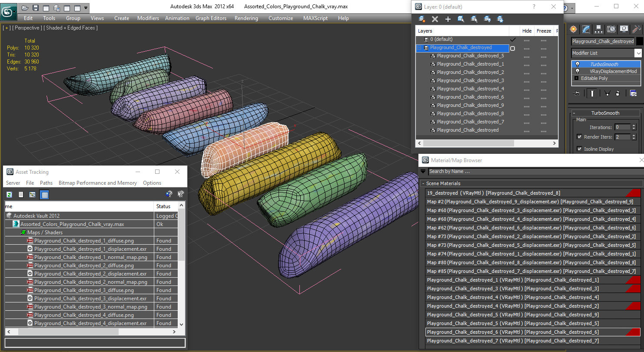
Task: Expand the Editable Poly stack entry
Action: 577,78
